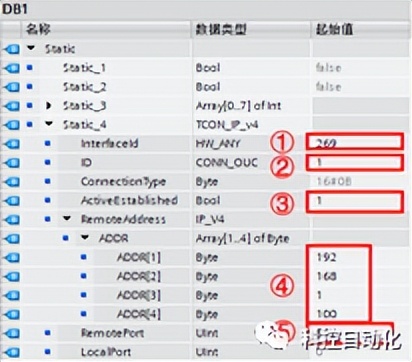Select the RemotePort field name
Viewport: 412px width, 362px height.
point(113,333)
